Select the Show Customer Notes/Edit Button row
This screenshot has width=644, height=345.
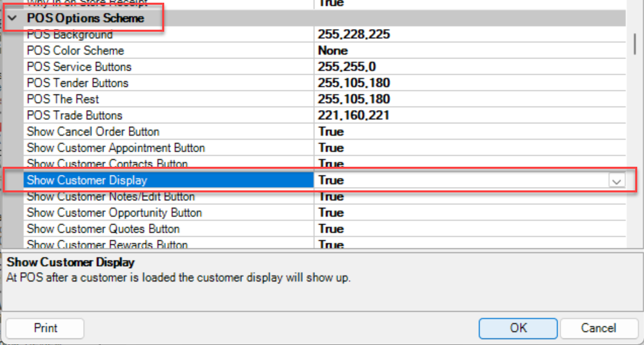[x=111, y=197]
